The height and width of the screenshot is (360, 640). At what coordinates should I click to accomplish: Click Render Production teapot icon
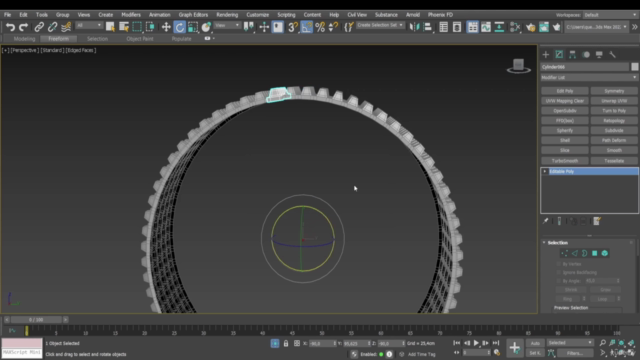[557, 27]
